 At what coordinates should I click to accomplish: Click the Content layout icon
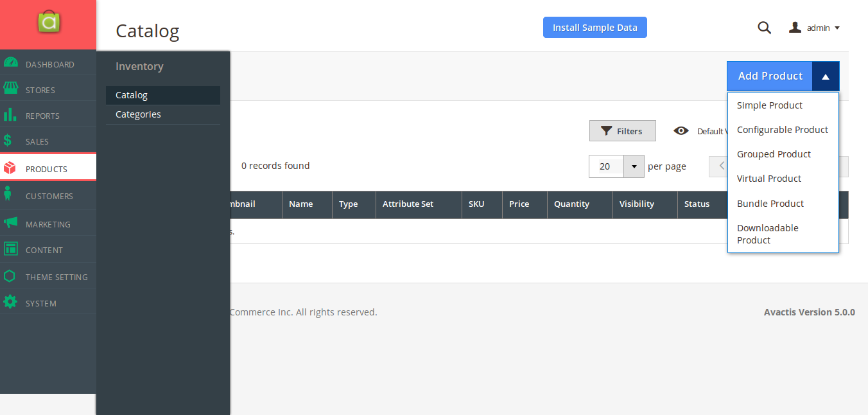tap(10, 249)
